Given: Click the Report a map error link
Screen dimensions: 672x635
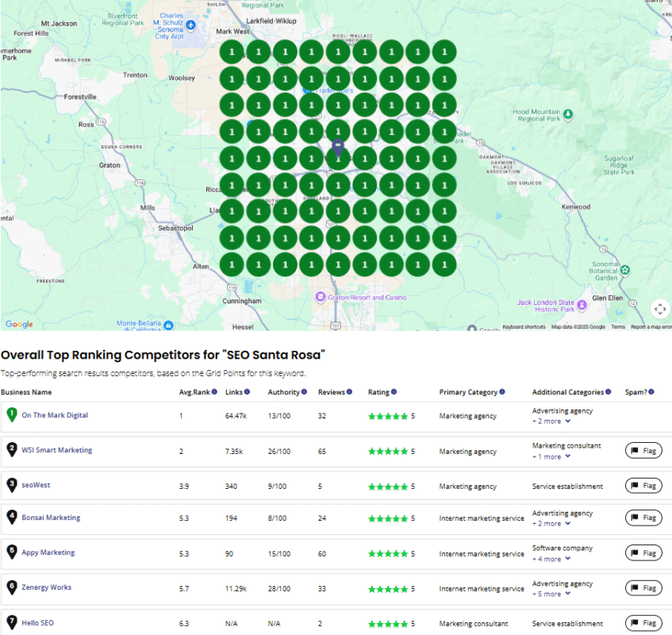Looking at the screenshot, I should point(651,326).
